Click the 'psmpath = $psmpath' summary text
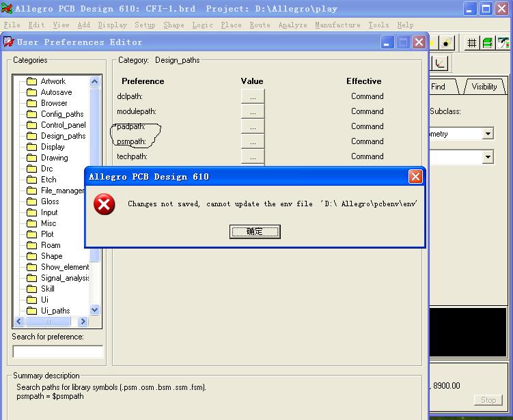The width and height of the screenshot is (513, 420). coord(50,396)
